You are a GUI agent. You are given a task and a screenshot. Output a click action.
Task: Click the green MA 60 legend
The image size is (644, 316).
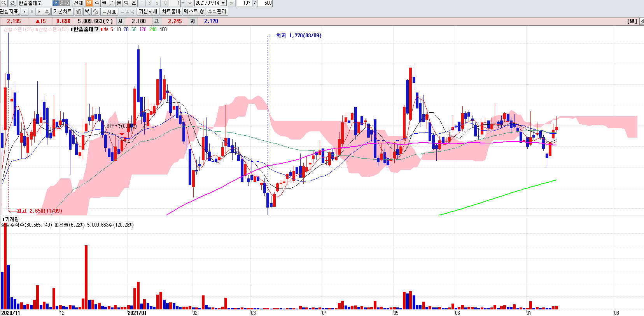tap(134, 30)
